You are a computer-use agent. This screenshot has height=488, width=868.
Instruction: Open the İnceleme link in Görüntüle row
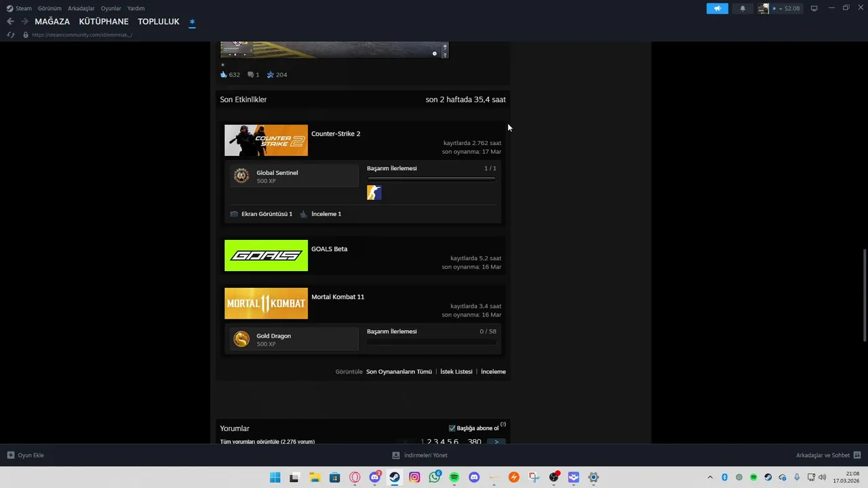(493, 371)
